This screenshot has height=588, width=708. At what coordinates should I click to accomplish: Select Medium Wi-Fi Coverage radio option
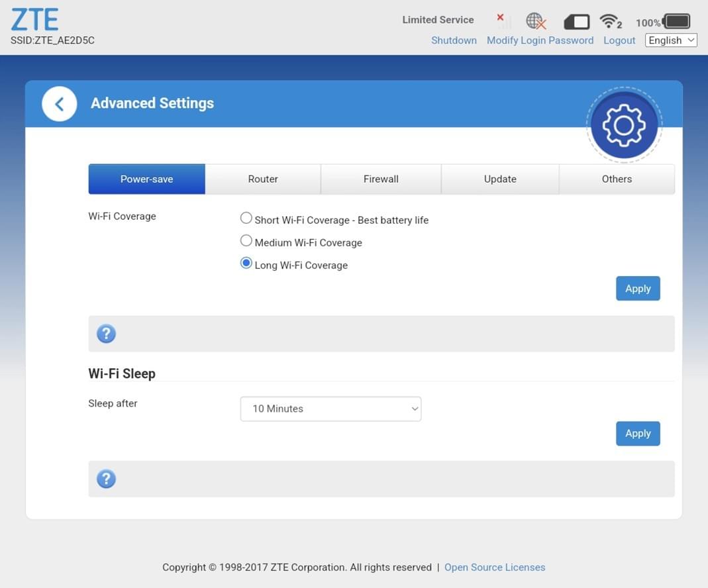(x=246, y=241)
